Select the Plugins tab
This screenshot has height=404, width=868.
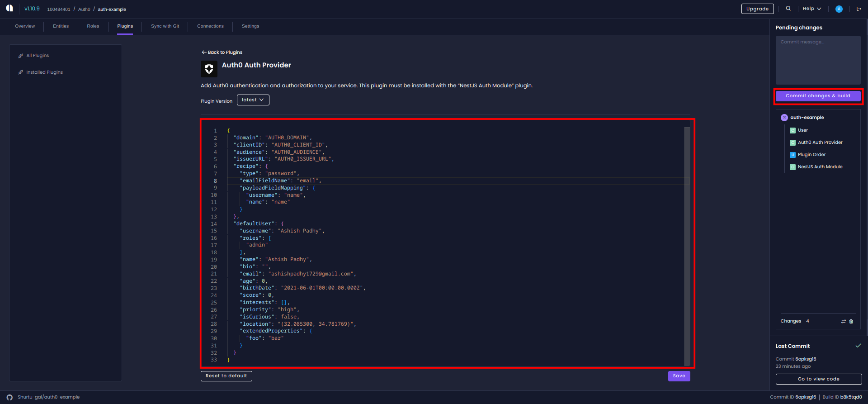pyautogui.click(x=125, y=26)
